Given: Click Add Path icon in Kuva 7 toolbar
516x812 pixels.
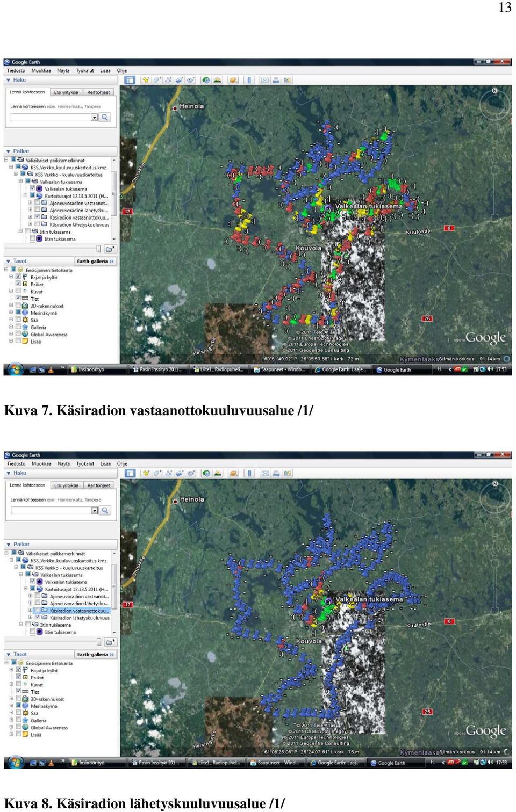Looking at the screenshot, I should pos(168,80).
